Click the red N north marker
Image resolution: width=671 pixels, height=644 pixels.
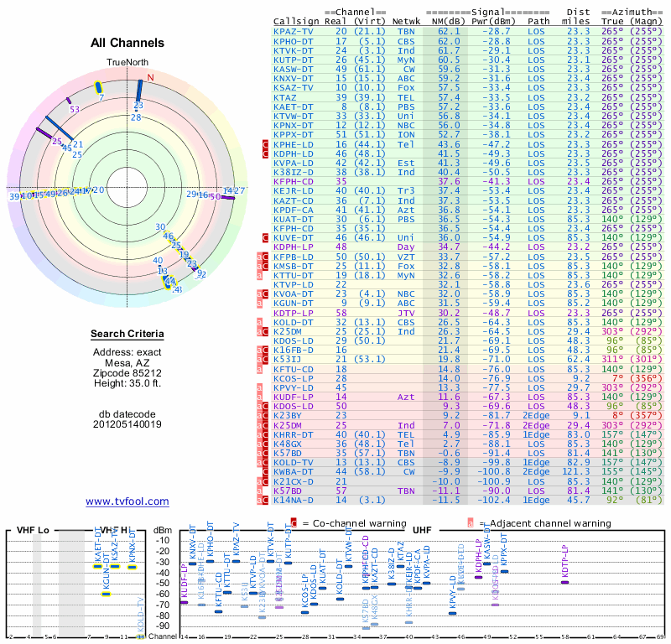point(150,77)
